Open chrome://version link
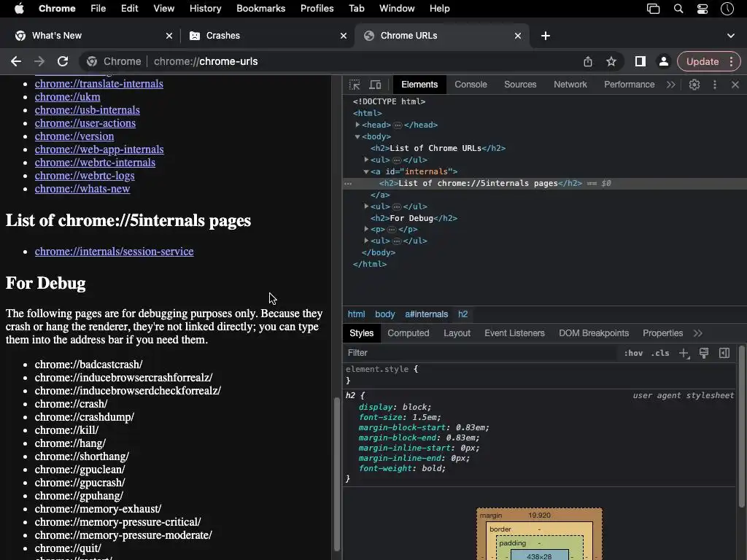Viewport: 747px width, 560px height. (74, 136)
